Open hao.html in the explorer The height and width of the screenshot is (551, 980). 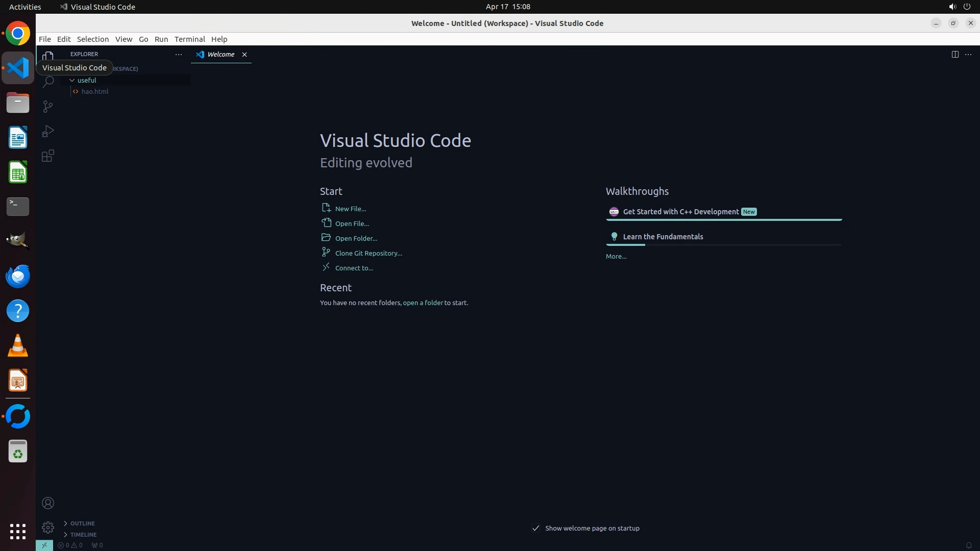95,91
